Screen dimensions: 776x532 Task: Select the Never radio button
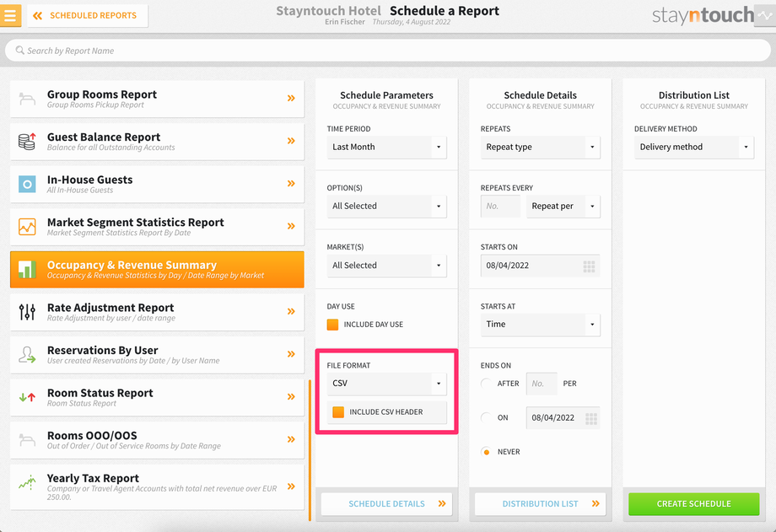[x=486, y=452]
